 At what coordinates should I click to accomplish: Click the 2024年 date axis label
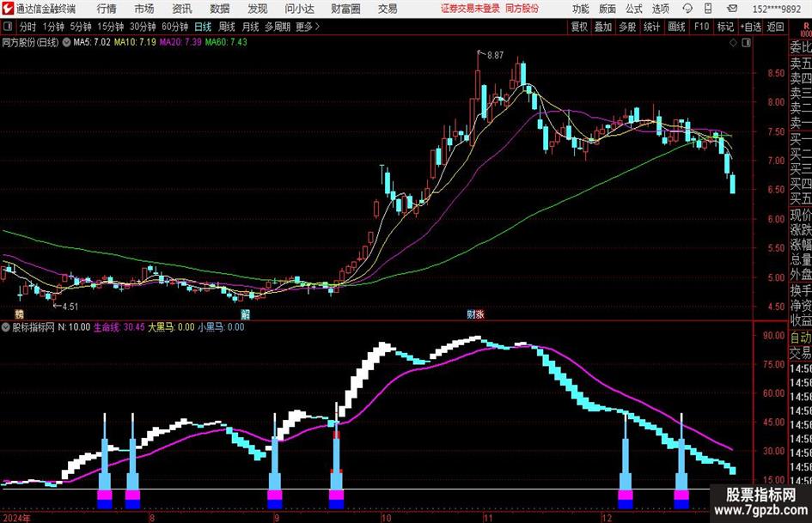tap(16, 518)
